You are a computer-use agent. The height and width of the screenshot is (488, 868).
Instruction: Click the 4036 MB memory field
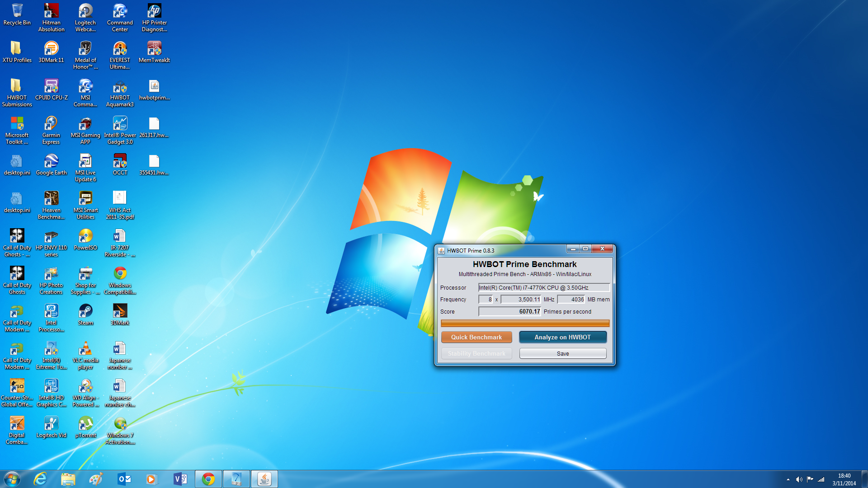571,299
